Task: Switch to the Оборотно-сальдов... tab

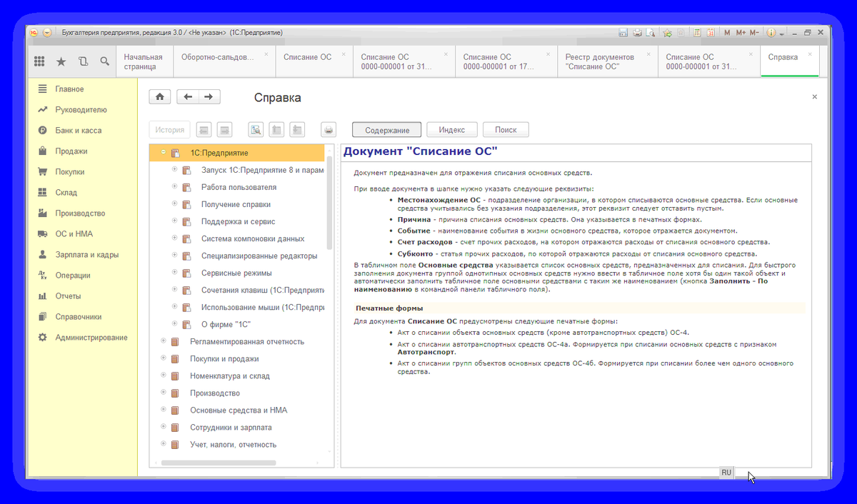Action: click(x=225, y=61)
